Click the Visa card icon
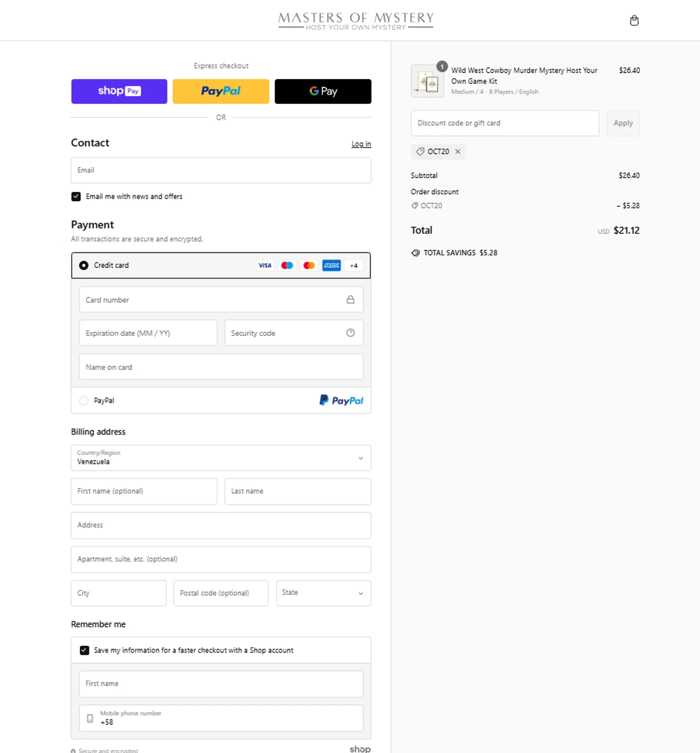 pyautogui.click(x=265, y=266)
